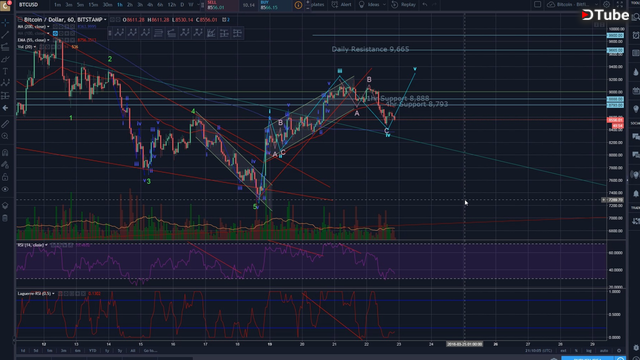Toggle the auto scale option
640x360 pixels.
click(604, 351)
